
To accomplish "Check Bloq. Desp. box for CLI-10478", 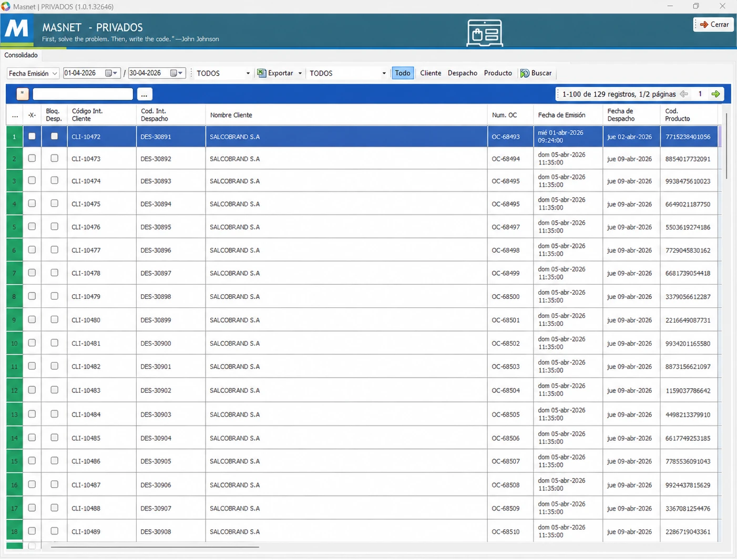I will point(54,273).
